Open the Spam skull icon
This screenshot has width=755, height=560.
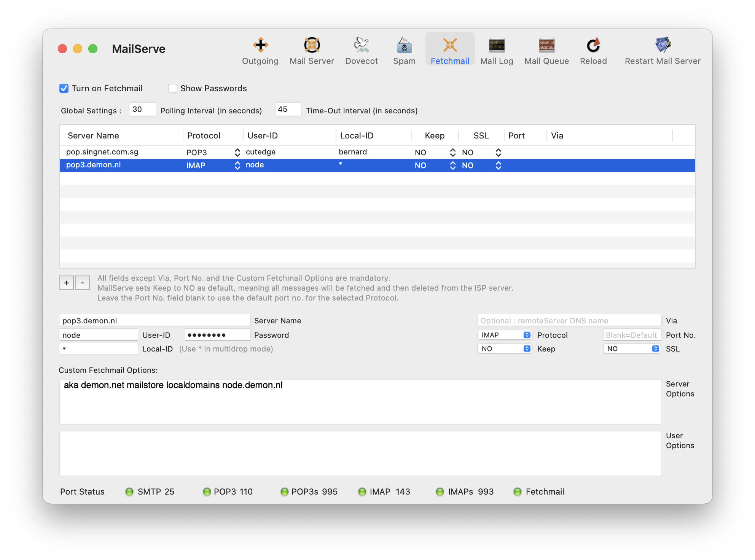404,46
